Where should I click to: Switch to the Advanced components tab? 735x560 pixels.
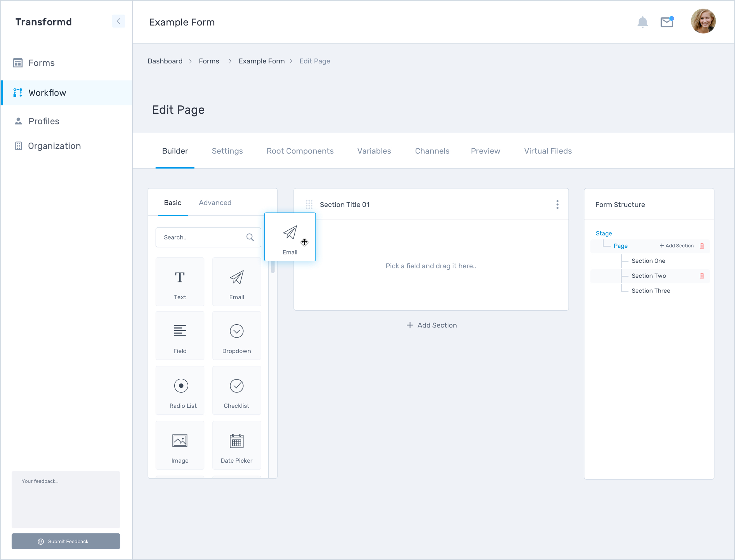pos(215,203)
